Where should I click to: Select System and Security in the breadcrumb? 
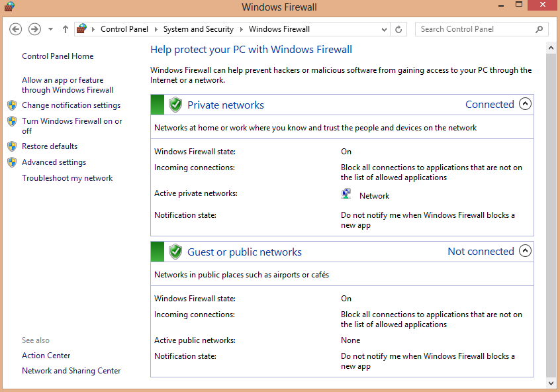tap(198, 29)
